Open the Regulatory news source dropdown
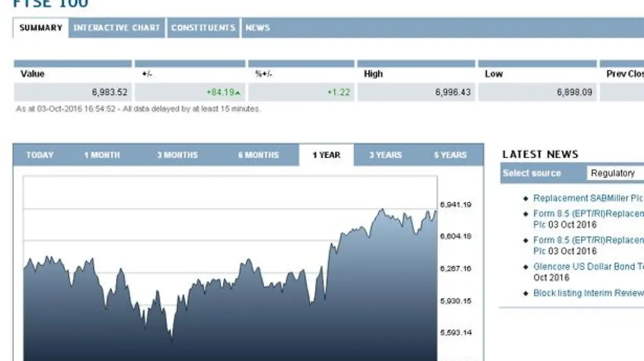Viewport: 644px width, 361px height. pos(614,173)
